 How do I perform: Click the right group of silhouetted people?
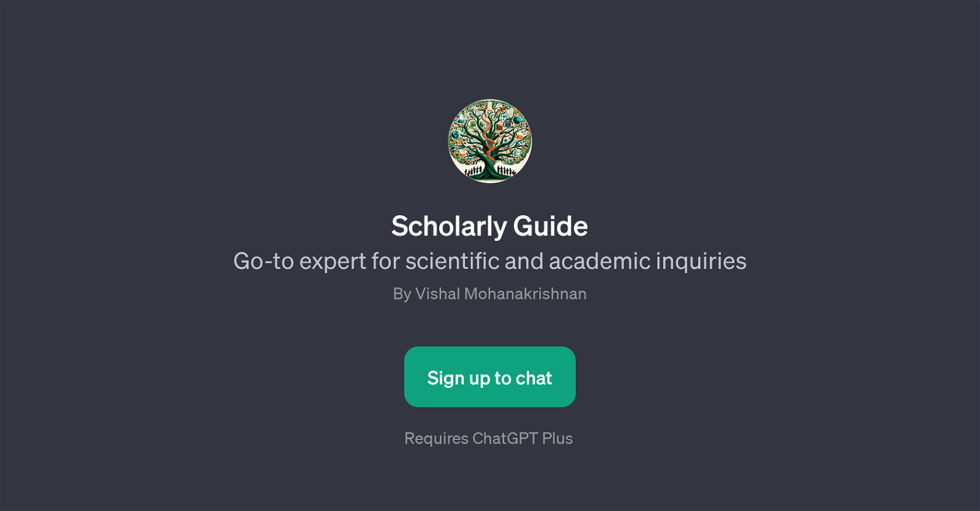(x=505, y=170)
